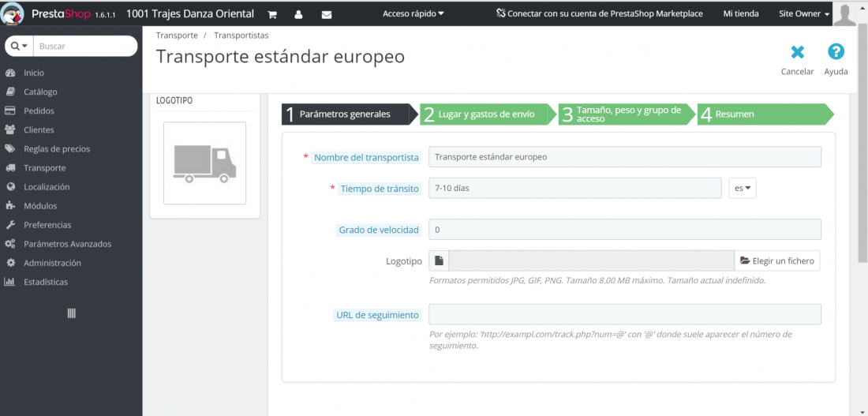868x416 pixels.
Task: Click the URL de seguimiento input
Action: tap(625, 314)
